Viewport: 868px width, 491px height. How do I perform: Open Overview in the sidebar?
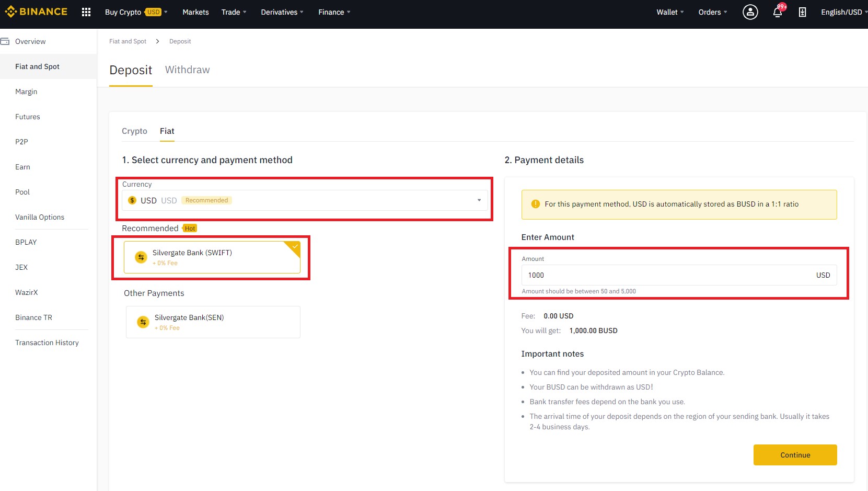coord(30,41)
